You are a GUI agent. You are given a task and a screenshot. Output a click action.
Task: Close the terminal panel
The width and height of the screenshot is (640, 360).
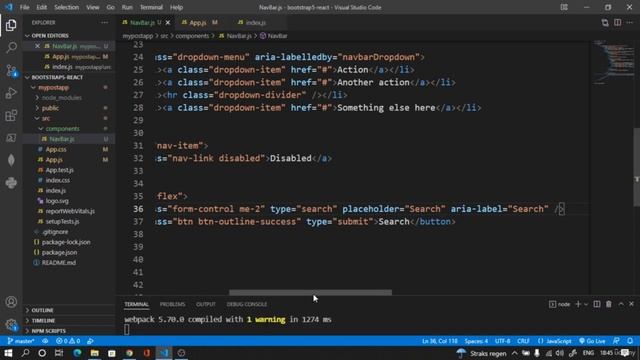[x=631, y=304]
